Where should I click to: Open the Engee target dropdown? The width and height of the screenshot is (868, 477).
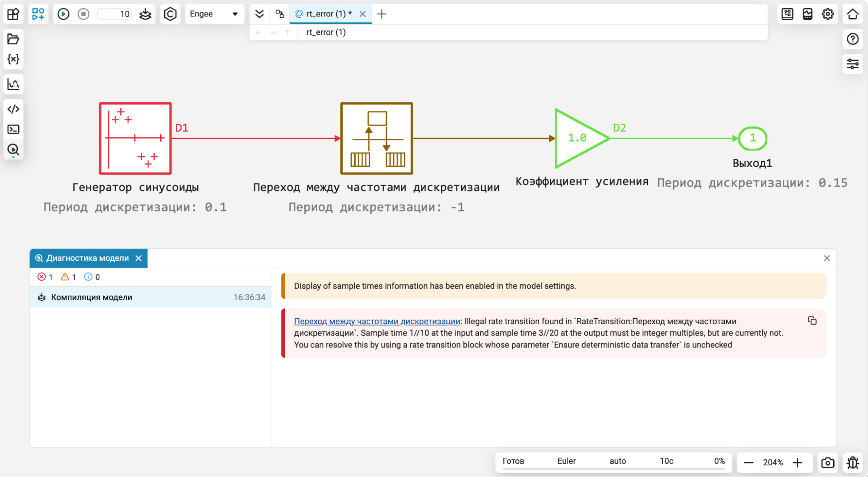215,14
